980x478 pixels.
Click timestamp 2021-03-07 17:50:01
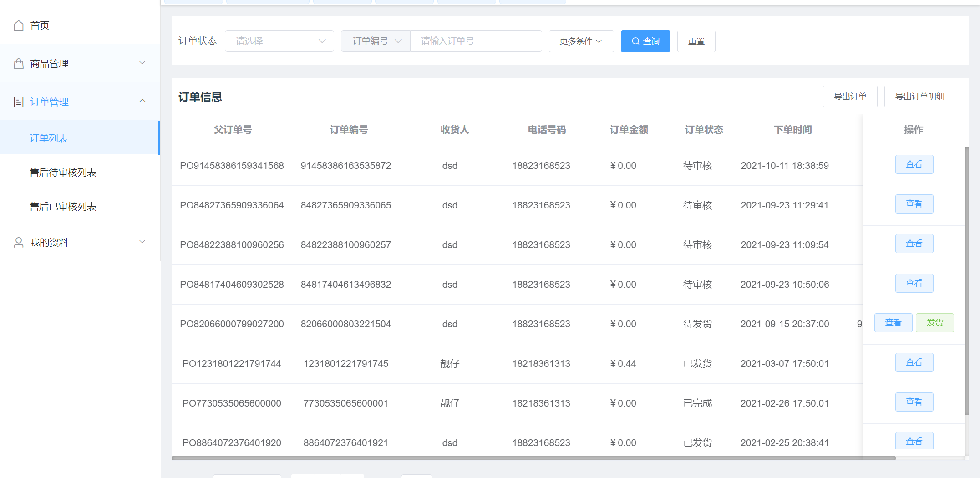tap(785, 364)
